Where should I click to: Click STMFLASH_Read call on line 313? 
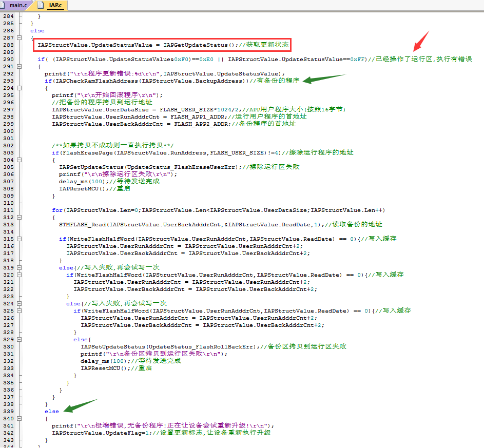pyautogui.click(x=83, y=225)
